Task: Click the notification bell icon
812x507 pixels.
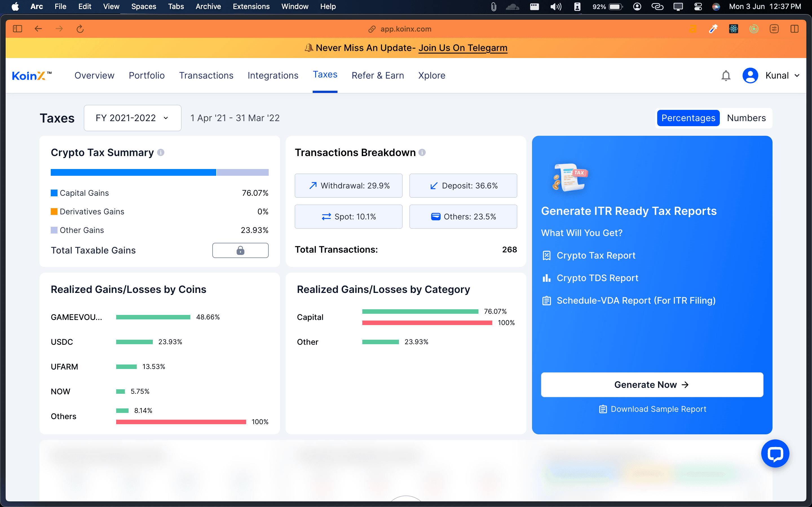Action: tap(725, 75)
